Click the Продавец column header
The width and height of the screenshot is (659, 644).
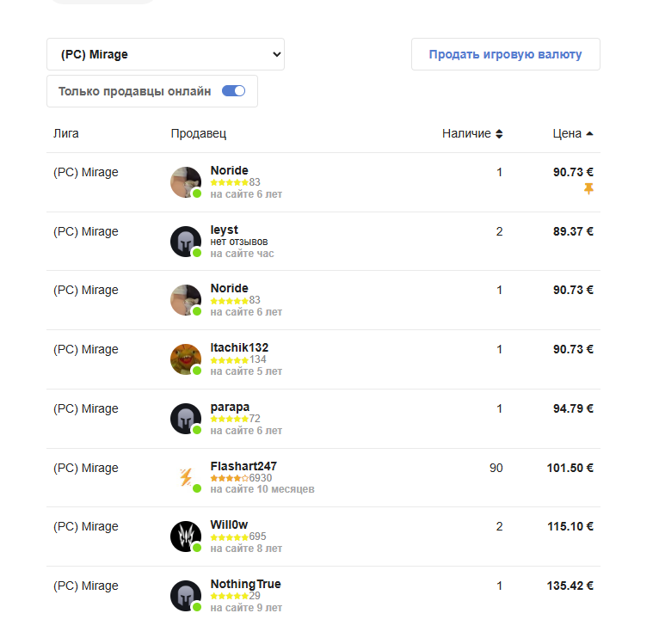pyautogui.click(x=199, y=134)
